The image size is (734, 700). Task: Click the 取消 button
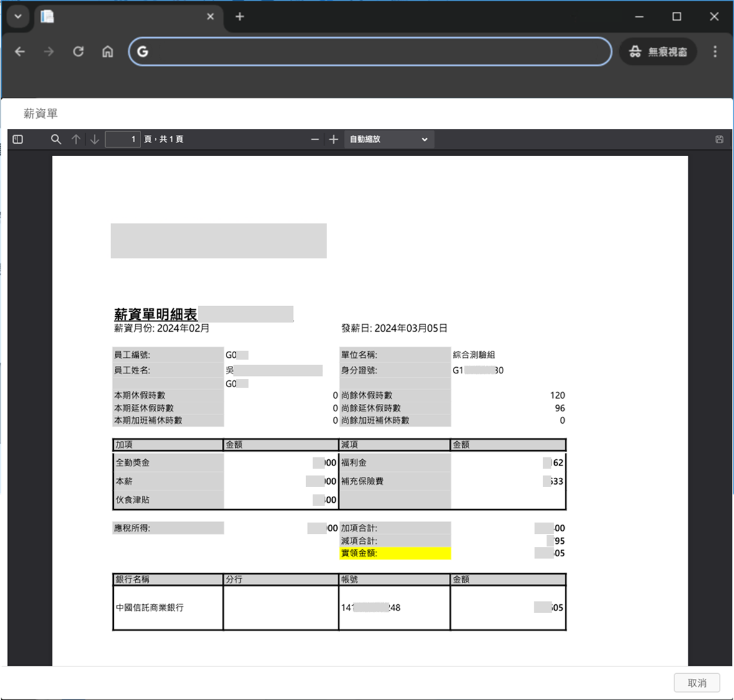point(697,683)
